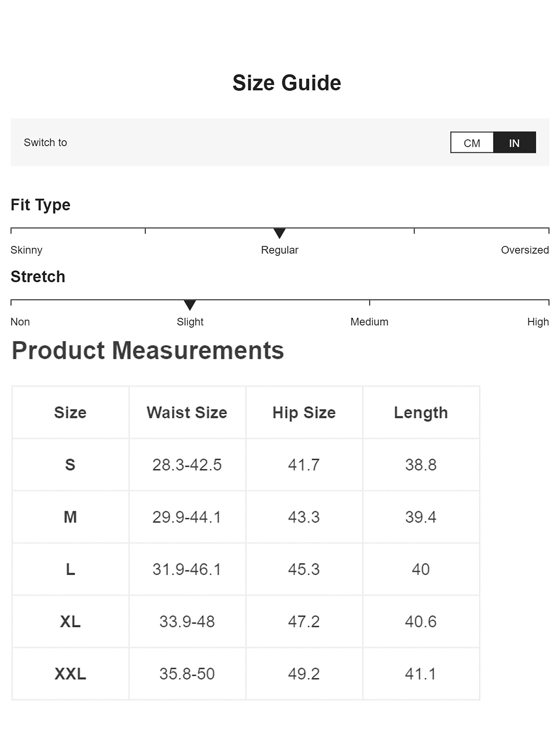Click the Switch to label
The height and width of the screenshot is (746, 560).
pos(45,143)
